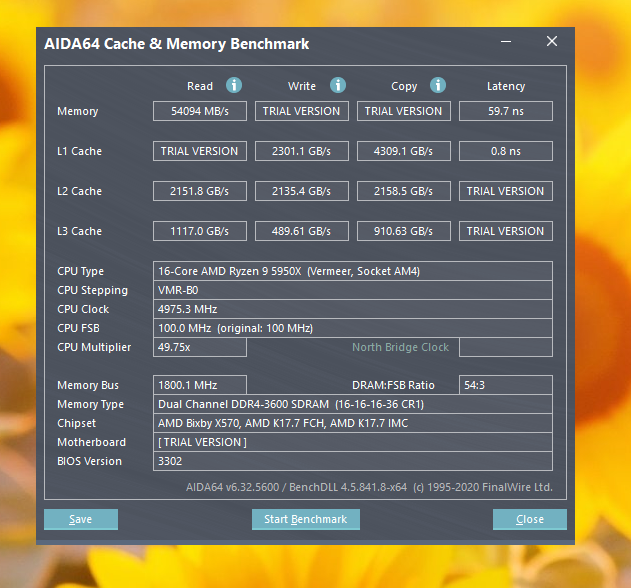Click the CPU Stepping value VMR-B0

tap(353, 290)
